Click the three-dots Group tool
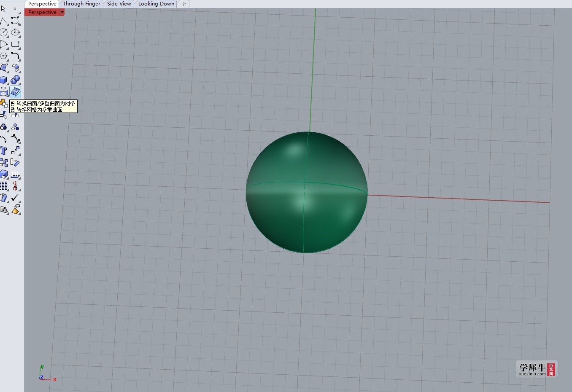The height and width of the screenshot is (392, 572). pos(15,127)
